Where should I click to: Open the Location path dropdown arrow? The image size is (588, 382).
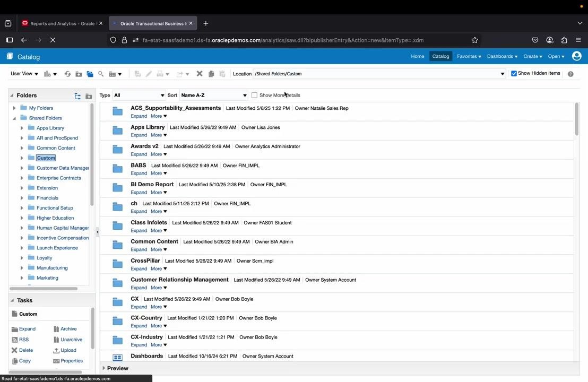coord(503,74)
